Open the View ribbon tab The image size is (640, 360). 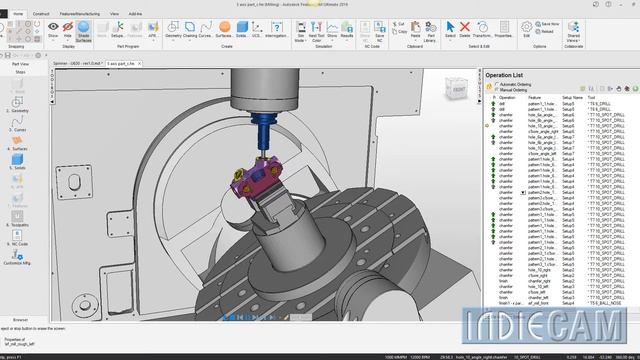114,14
